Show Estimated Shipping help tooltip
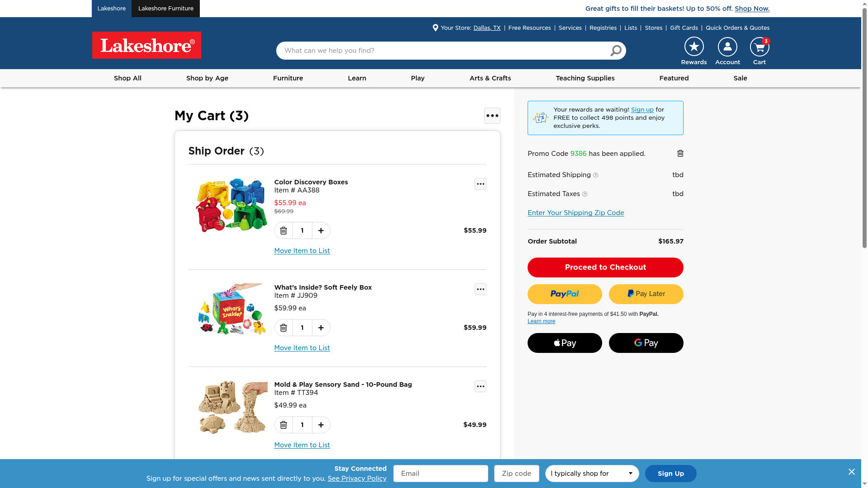This screenshot has height=488, width=868. (595, 175)
